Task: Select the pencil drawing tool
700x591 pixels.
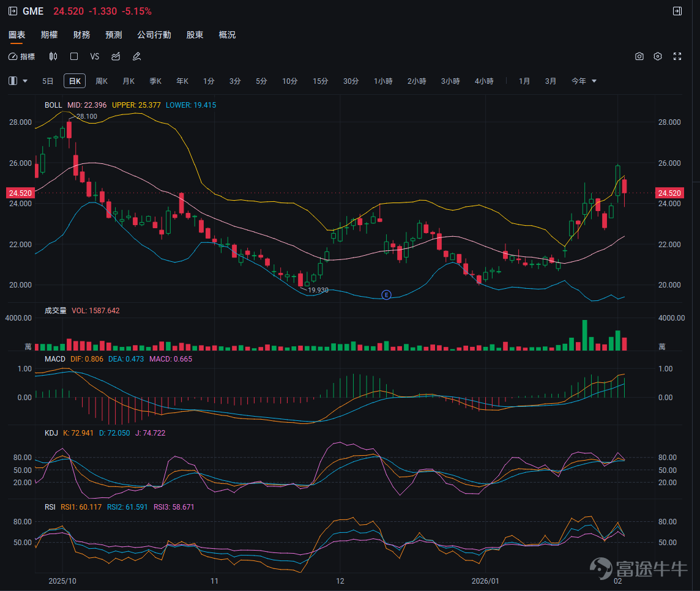Action: [x=136, y=56]
